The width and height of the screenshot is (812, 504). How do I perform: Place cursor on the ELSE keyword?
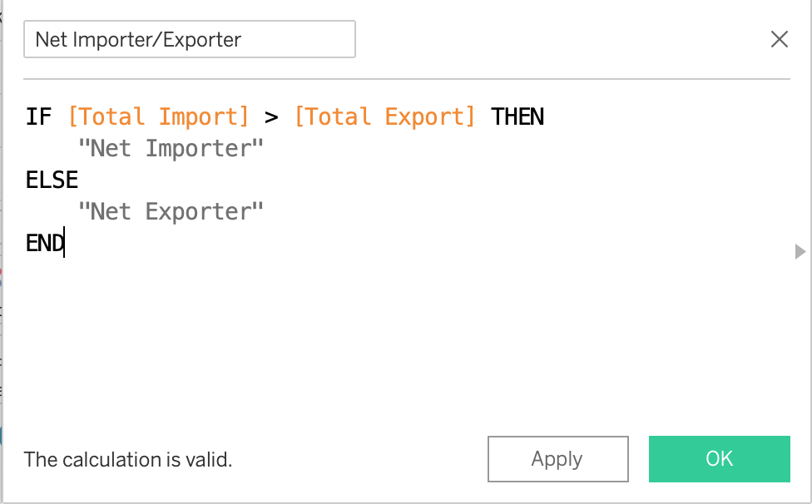(52, 180)
